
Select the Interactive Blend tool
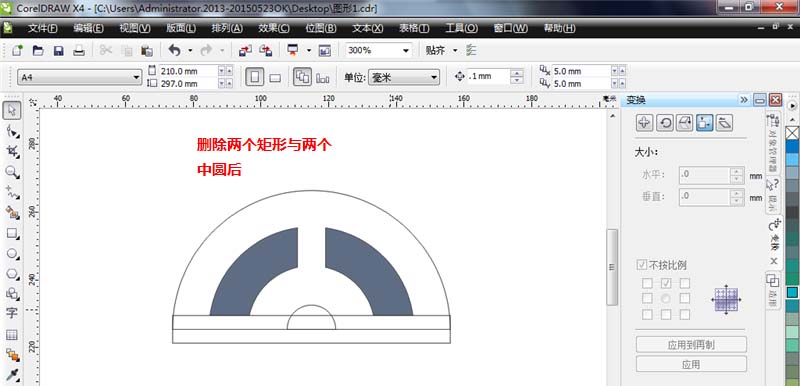pyautogui.click(x=13, y=355)
